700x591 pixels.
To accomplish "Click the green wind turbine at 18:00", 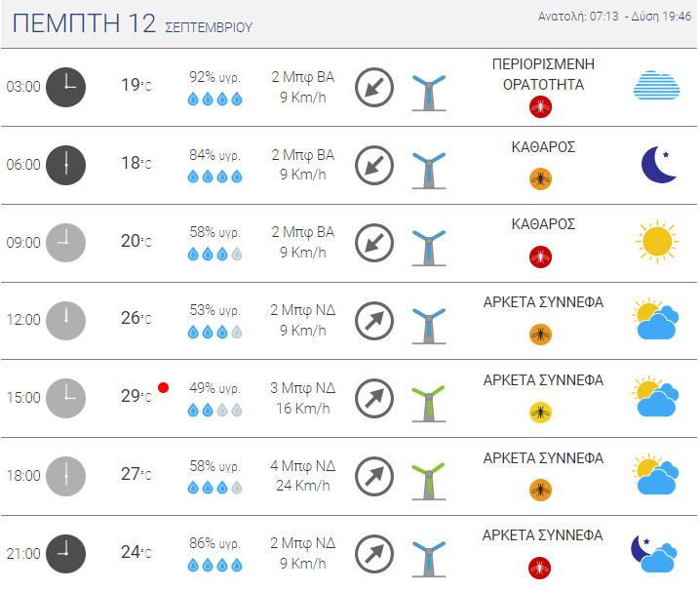I will [429, 481].
